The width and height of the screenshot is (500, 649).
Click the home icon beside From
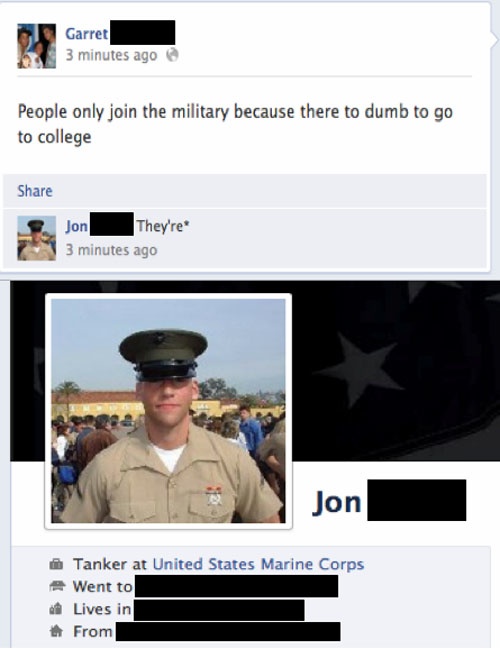(x=56, y=632)
